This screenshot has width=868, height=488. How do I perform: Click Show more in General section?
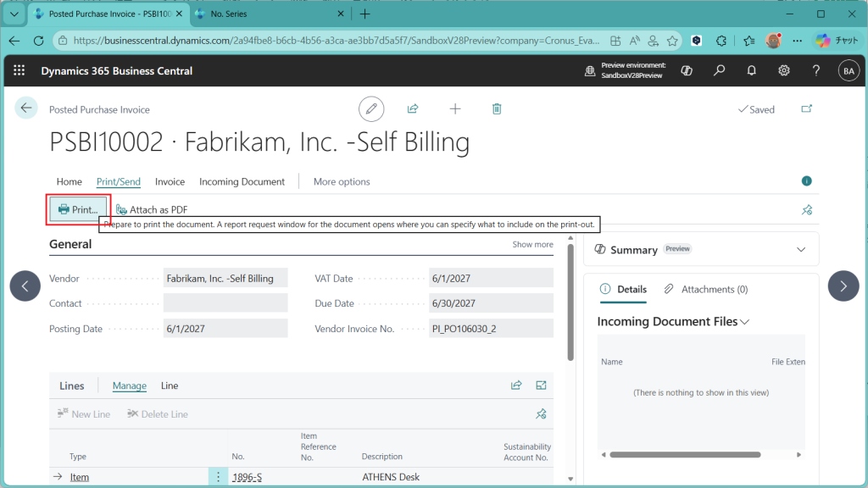(x=532, y=244)
